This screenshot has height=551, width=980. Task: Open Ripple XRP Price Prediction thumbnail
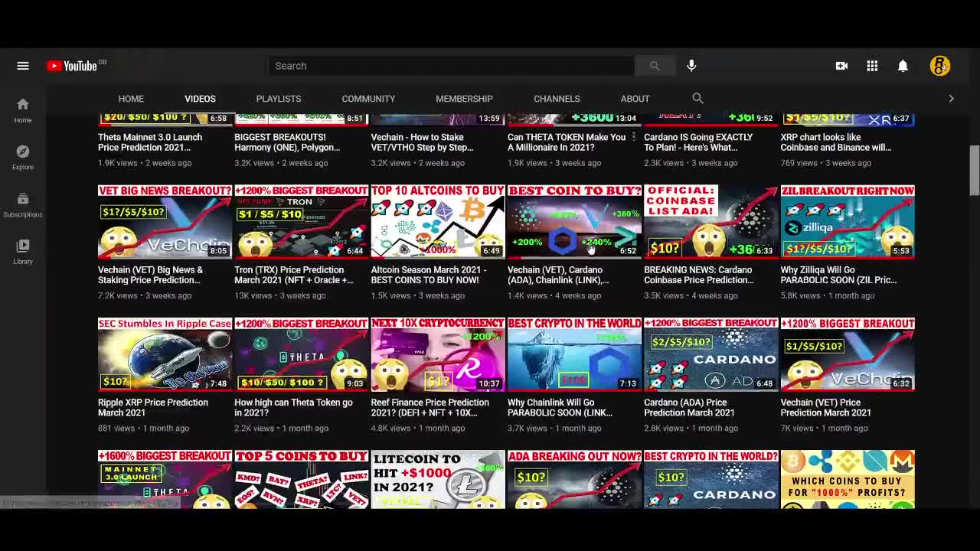pos(165,354)
